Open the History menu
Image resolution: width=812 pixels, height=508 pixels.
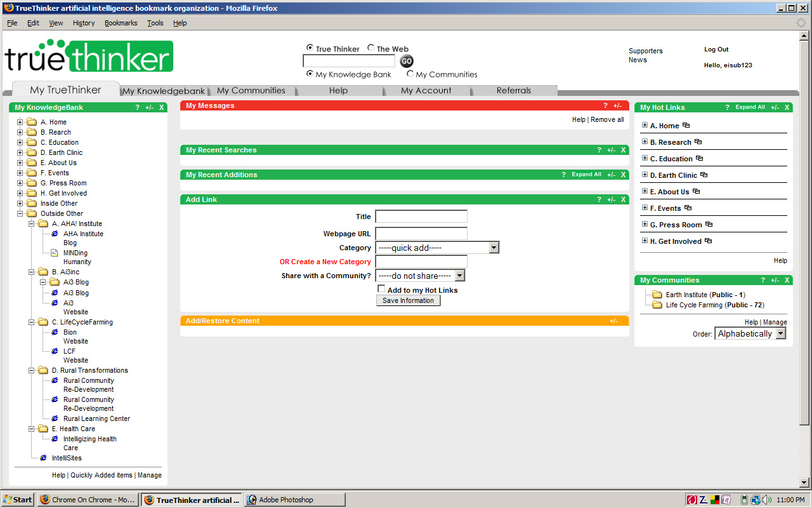[x=84, y=23]
